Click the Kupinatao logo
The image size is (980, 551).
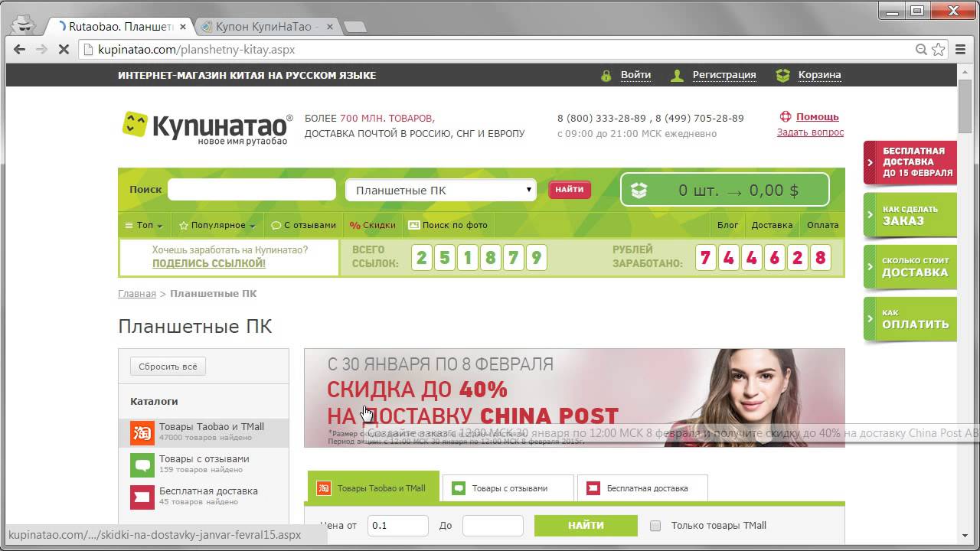pyautogui.click(x=207, y=128)
